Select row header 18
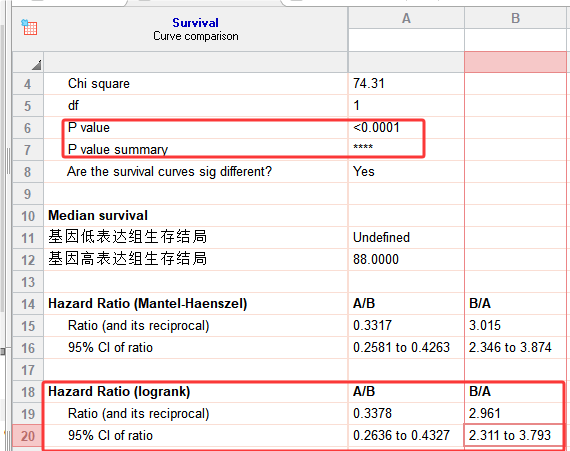Screen dimensions: 570x451 28,392
